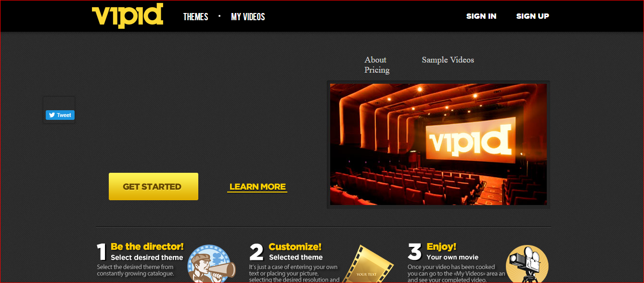The image size is (644, 283).
Task: Click the cinema Vipid video thumbnail
Action: click(438, 144)
